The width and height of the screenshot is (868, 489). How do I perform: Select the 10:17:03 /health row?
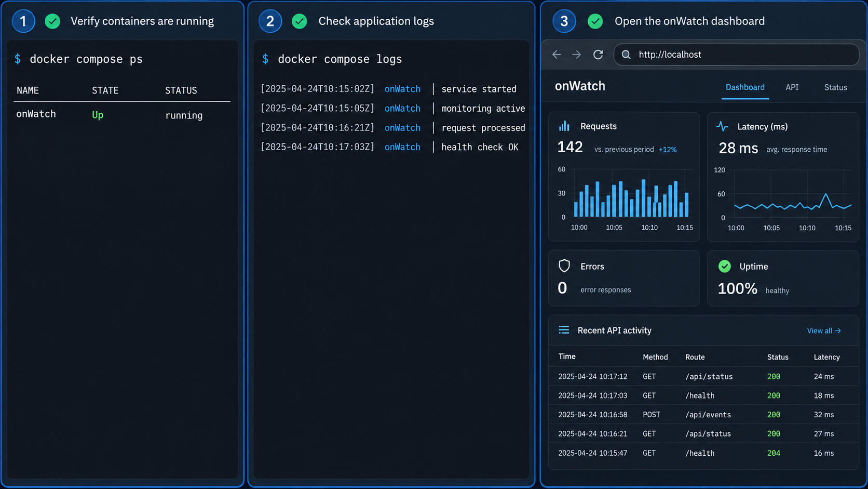click(x=703, y=395)
